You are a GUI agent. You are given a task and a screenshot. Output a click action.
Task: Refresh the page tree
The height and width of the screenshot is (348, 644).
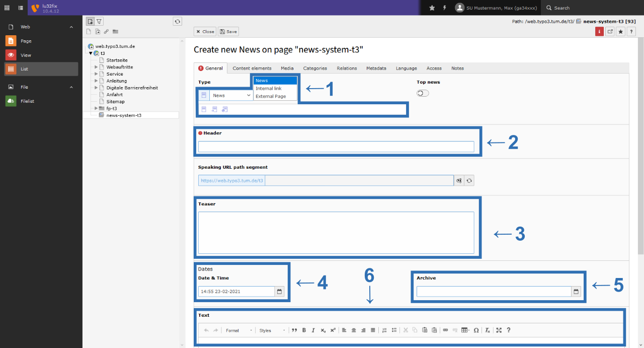point(177,21)
